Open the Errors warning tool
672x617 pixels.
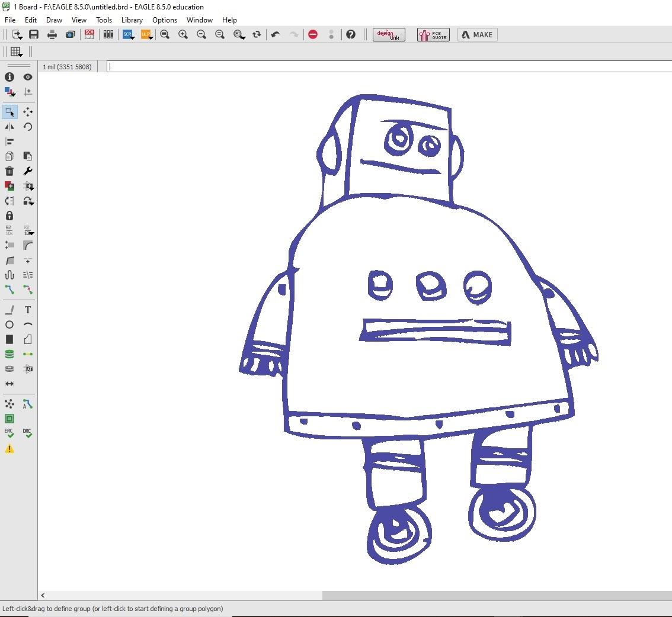[9, 449]
